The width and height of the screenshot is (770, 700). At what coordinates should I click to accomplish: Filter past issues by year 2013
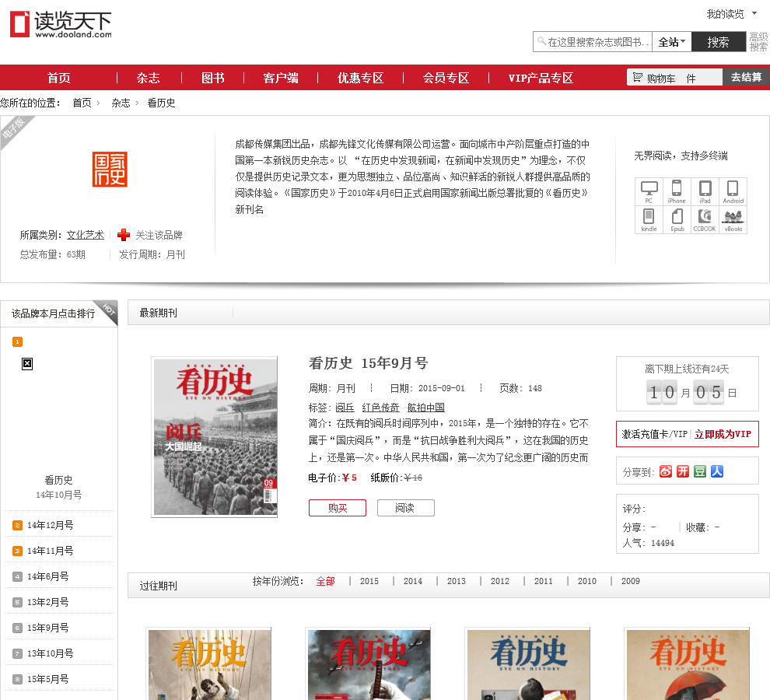click(457, 581)
